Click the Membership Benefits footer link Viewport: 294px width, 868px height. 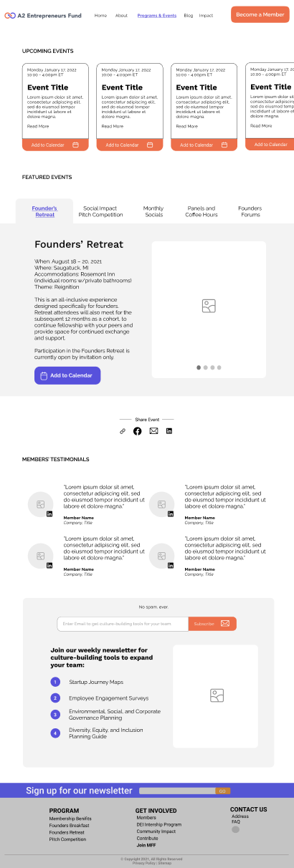(70, 818)
